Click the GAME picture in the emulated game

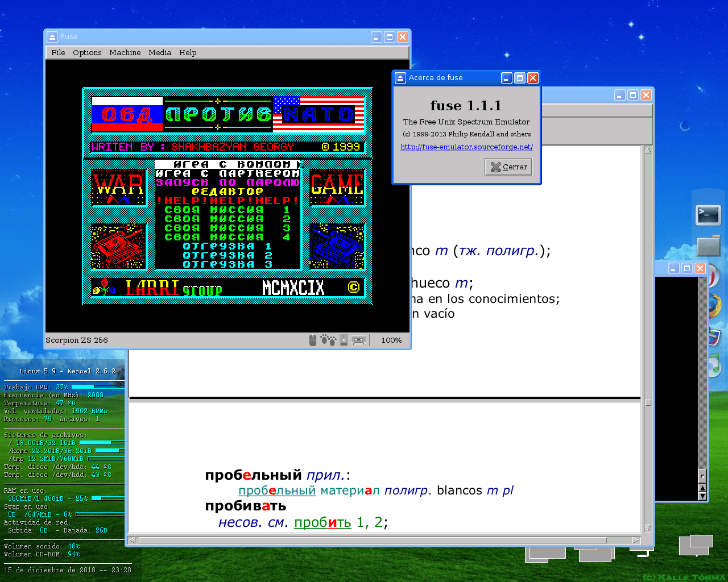337,188
